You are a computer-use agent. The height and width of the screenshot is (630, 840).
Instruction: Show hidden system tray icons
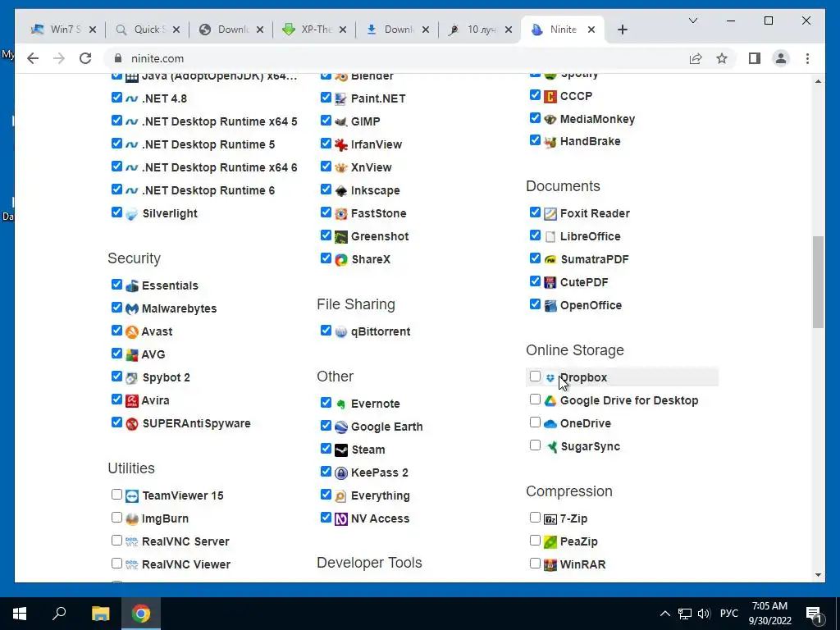(x=664, y=614)
